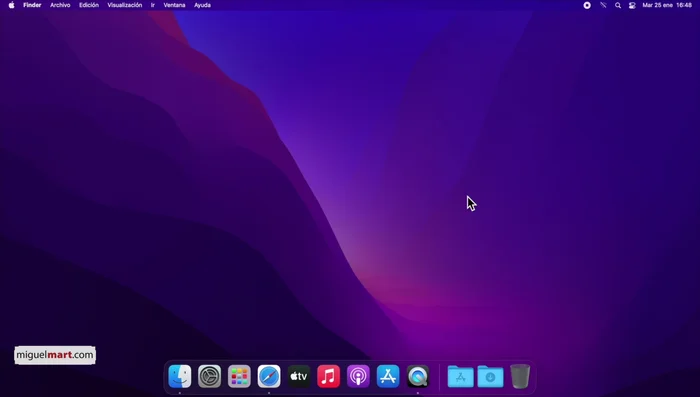Image resolution: width=700 pixels, height=397 pixels.
Task: Open the Visualización menu
Action: tap(125, 5)
